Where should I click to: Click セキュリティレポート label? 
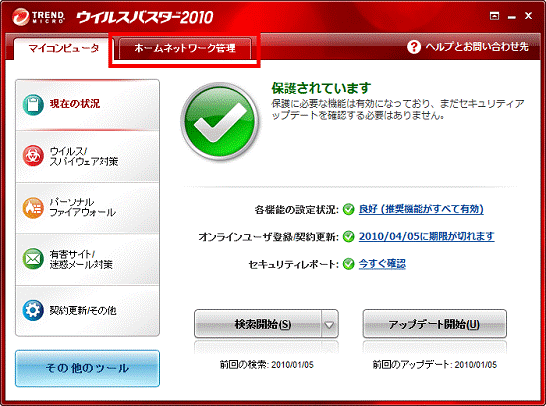point(294,265)
